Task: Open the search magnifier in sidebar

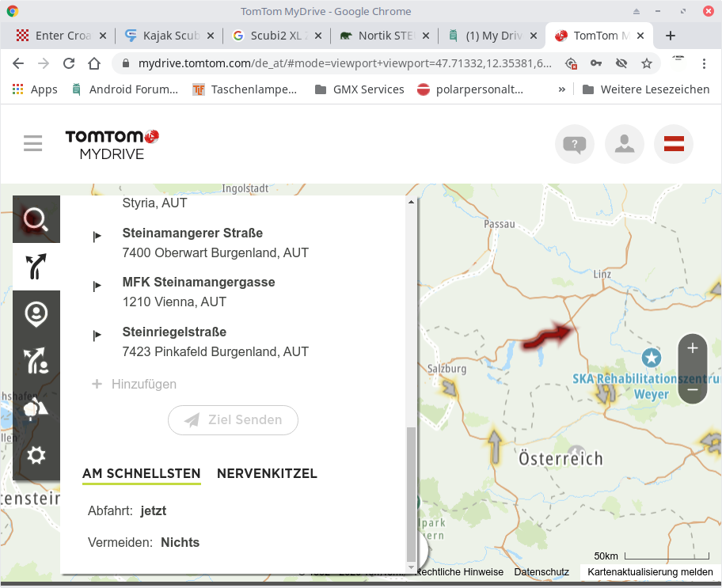Action: tap(36, 219)
